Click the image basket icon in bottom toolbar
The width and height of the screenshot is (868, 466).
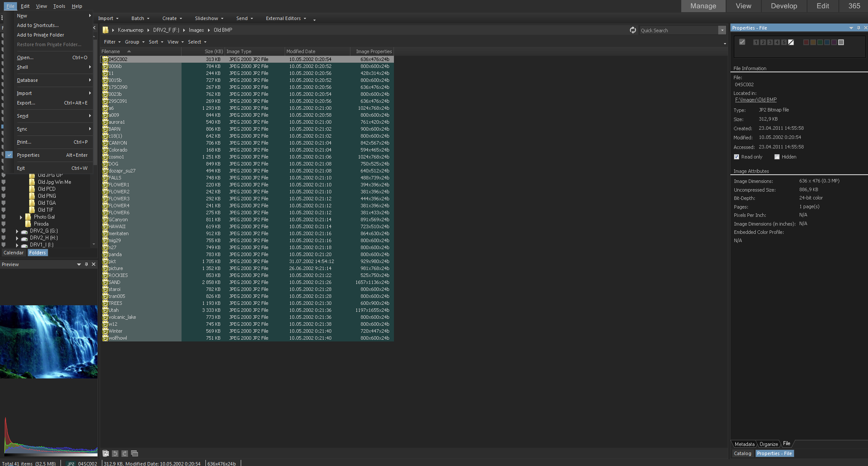pos(105,453)
